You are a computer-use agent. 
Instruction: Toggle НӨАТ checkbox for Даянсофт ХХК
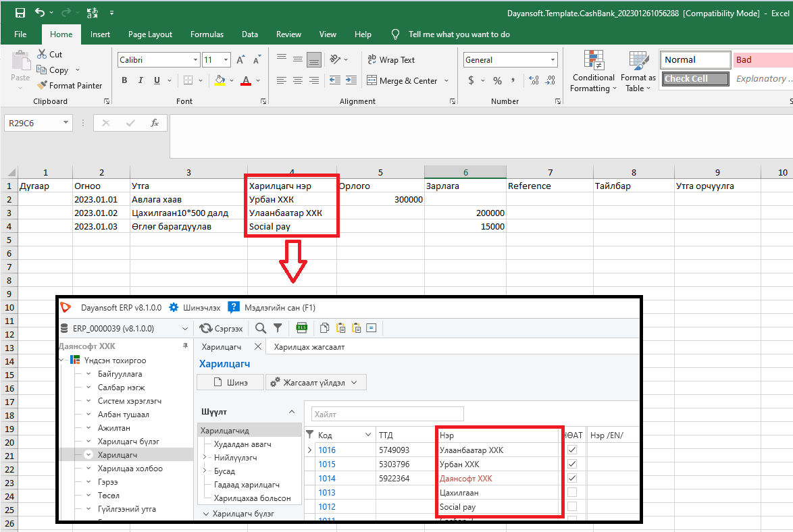pos(572,478)
